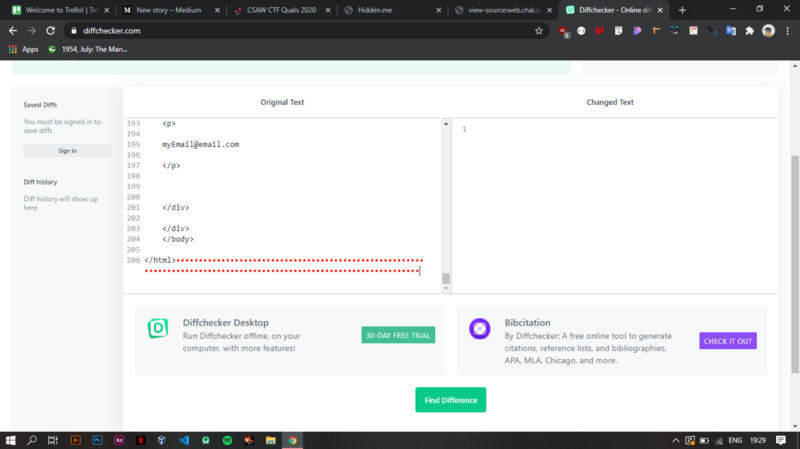Click the Original Text scroll up arrow
Screen dimensions: 800x449
coord(446,123)
